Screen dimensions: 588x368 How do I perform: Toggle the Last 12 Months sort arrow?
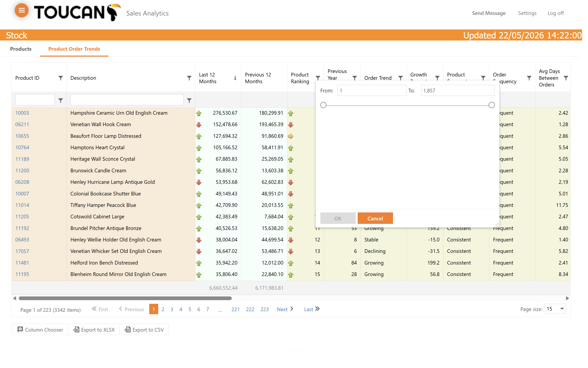pyautogui.click(x=235, y=78)
